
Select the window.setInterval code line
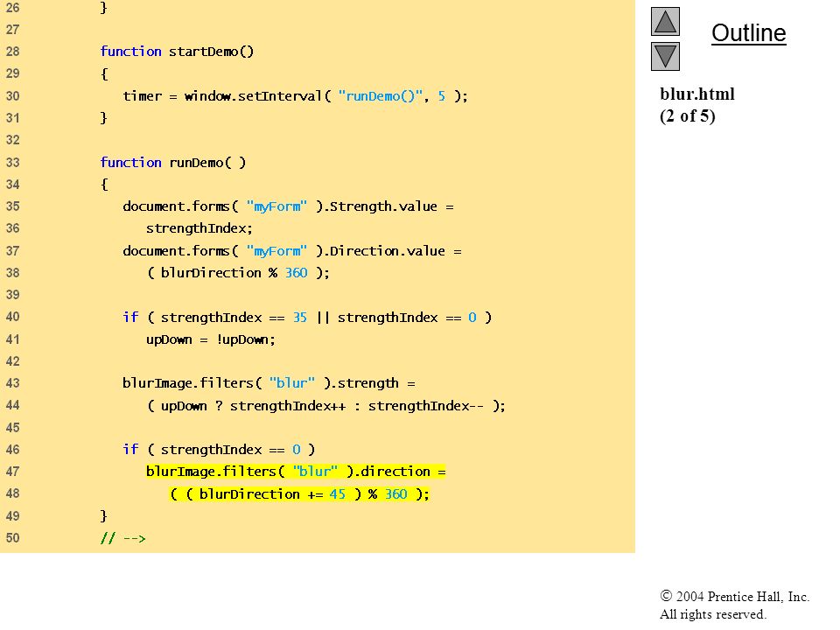tap(295, 96)
